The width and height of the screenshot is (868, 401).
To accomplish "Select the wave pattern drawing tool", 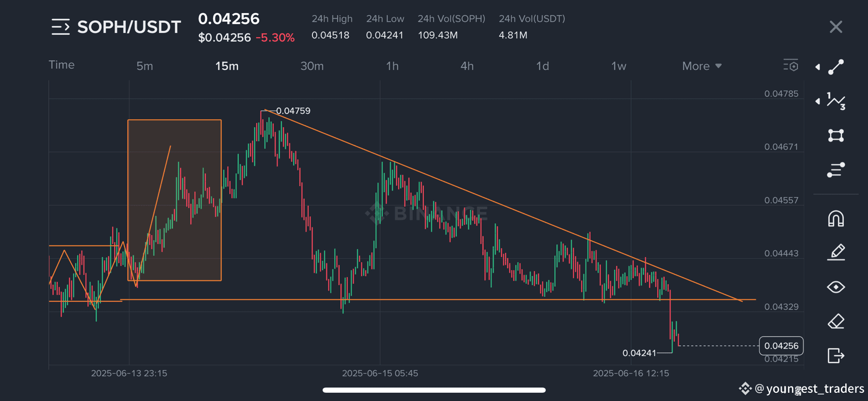I will pyautogui.click(x=836, y=101).
